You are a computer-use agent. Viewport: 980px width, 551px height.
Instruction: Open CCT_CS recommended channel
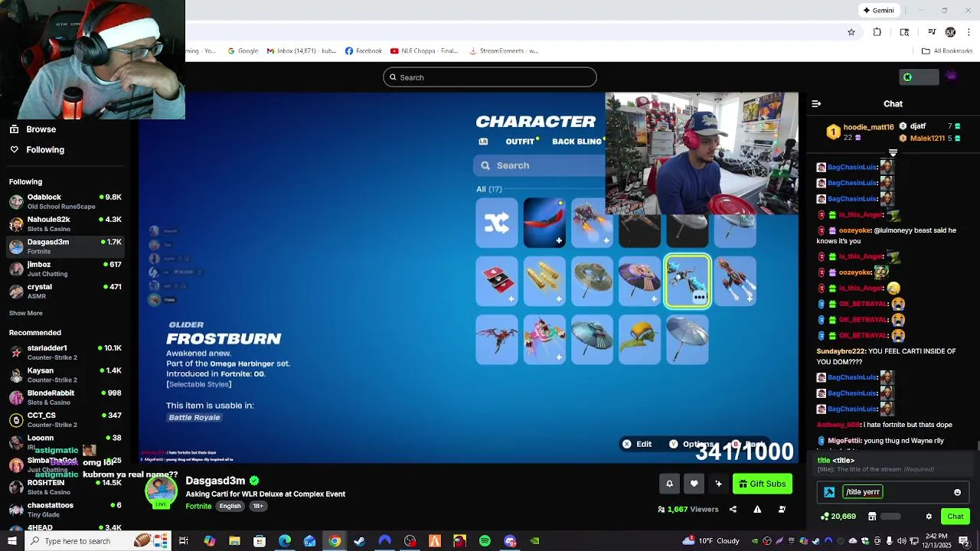click(65, 419)
